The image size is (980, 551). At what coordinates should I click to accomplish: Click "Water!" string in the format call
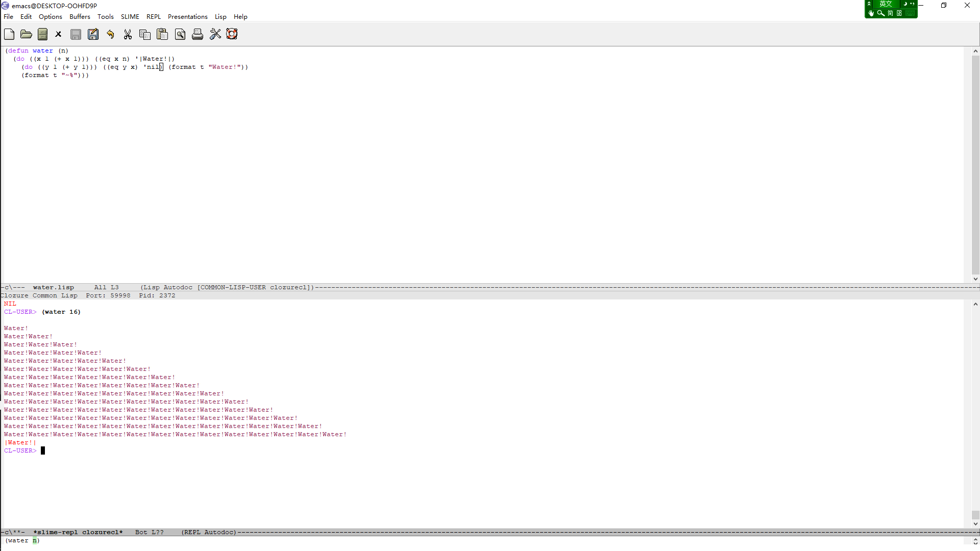click(225, 67)
